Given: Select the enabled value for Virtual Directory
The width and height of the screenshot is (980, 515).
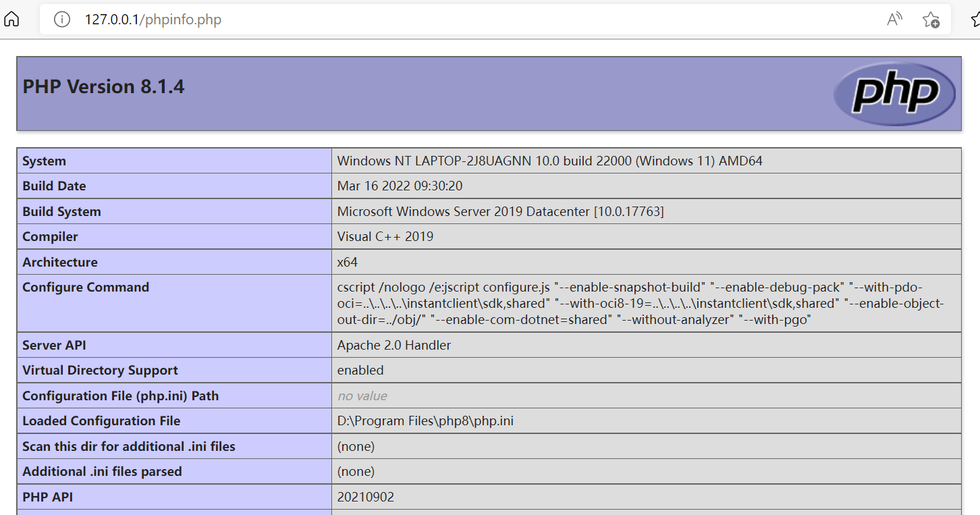Looking at the screenshot, I should click(360, 370).
